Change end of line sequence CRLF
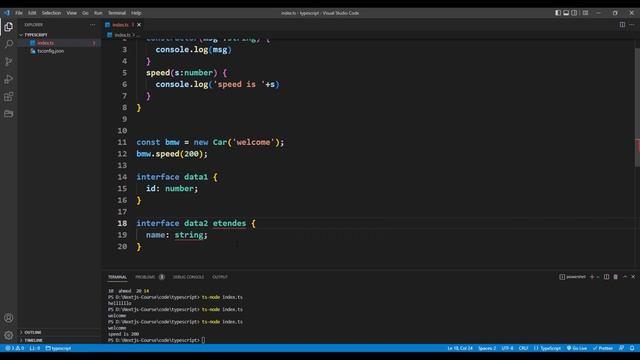 [523, 348]
